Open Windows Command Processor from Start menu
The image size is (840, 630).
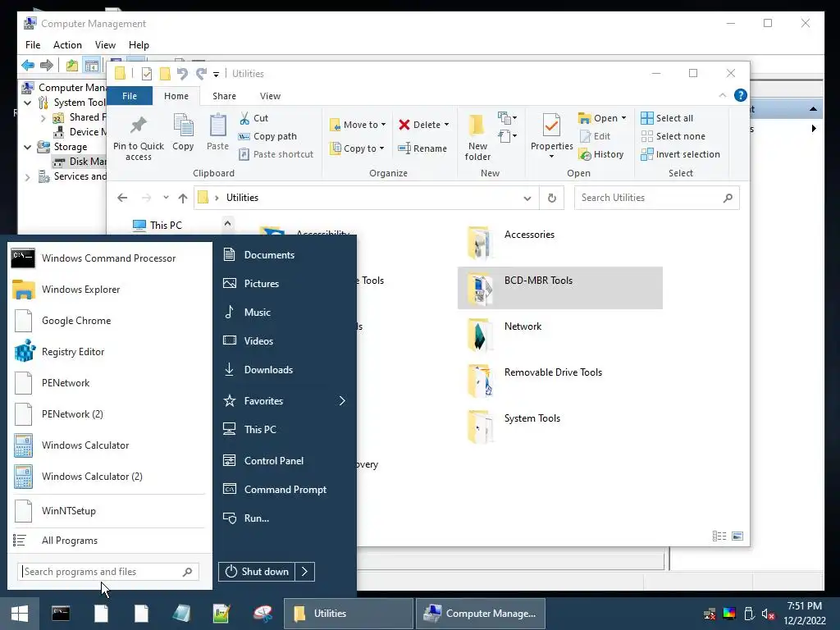109,258
